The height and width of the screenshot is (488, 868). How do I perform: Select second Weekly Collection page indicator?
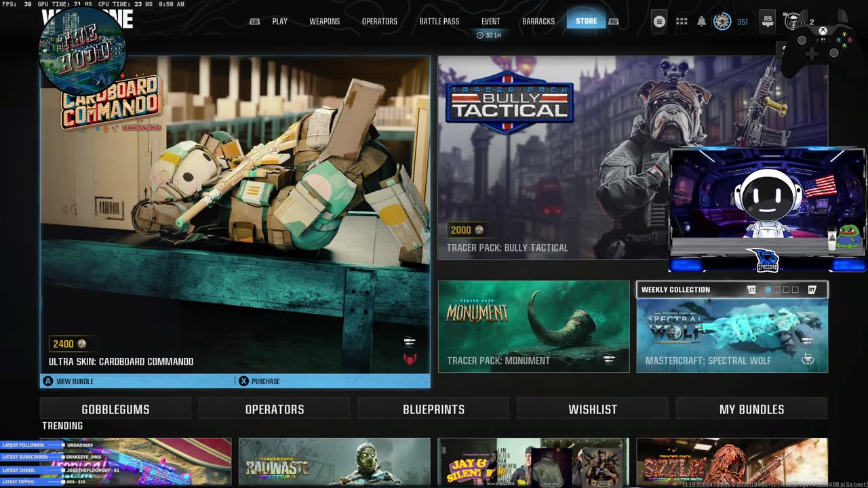tap(777, 289)
